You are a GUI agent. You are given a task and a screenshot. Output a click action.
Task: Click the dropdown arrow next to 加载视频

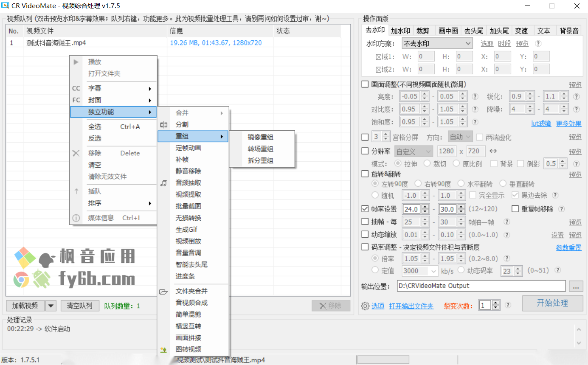(x=51, y=306)
